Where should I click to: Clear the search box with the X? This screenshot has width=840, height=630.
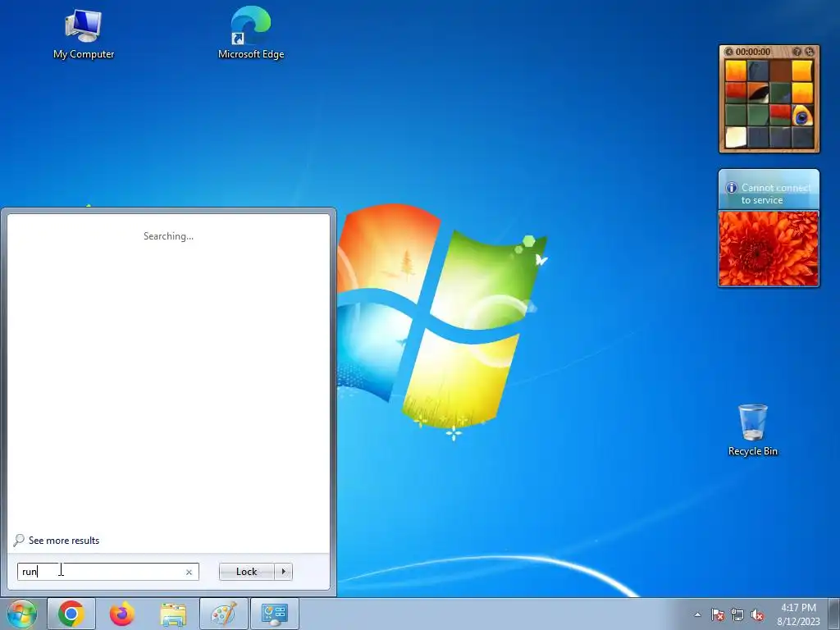(189, 572)
